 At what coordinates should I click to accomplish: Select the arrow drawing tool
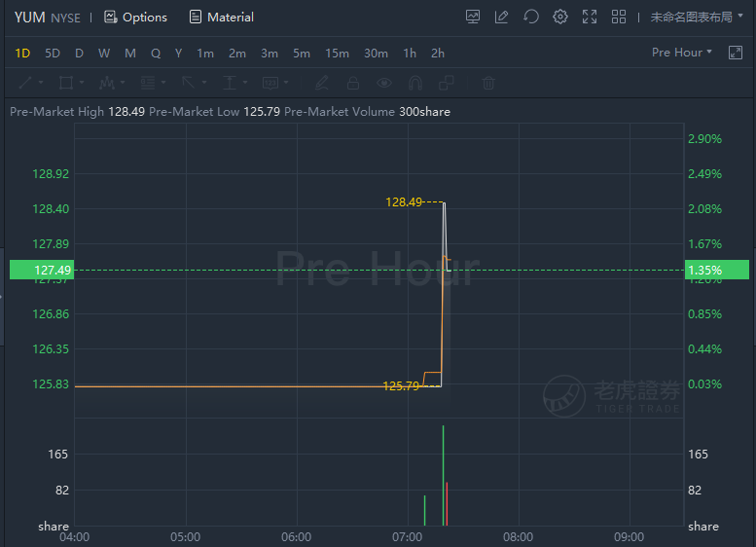pos(188,83)
